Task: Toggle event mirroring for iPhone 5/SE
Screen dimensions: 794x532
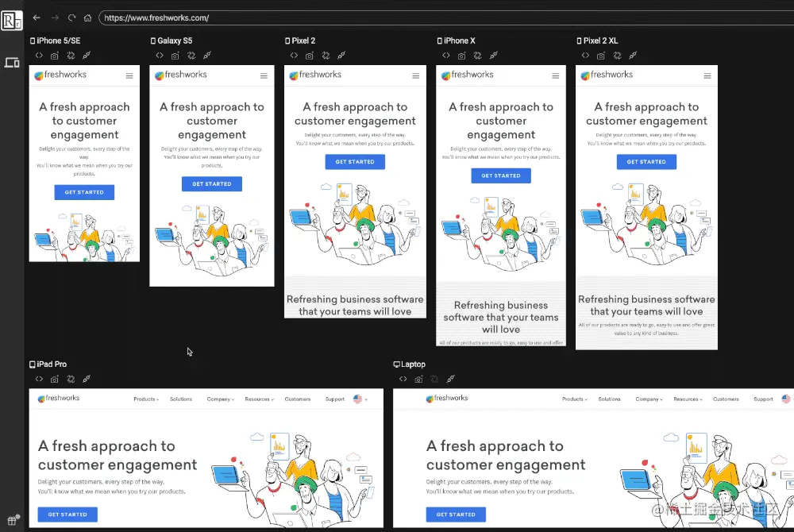Action: [87, 55]
